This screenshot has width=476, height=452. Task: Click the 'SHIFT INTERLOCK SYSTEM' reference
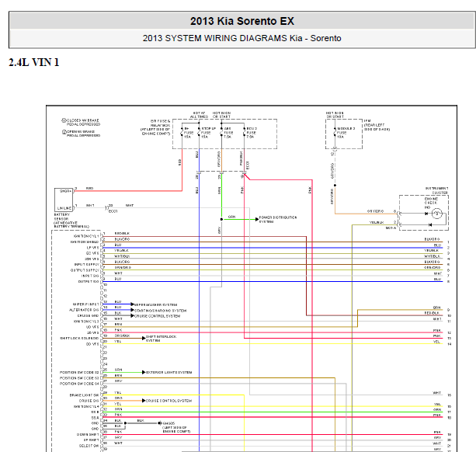coord(161,339)
